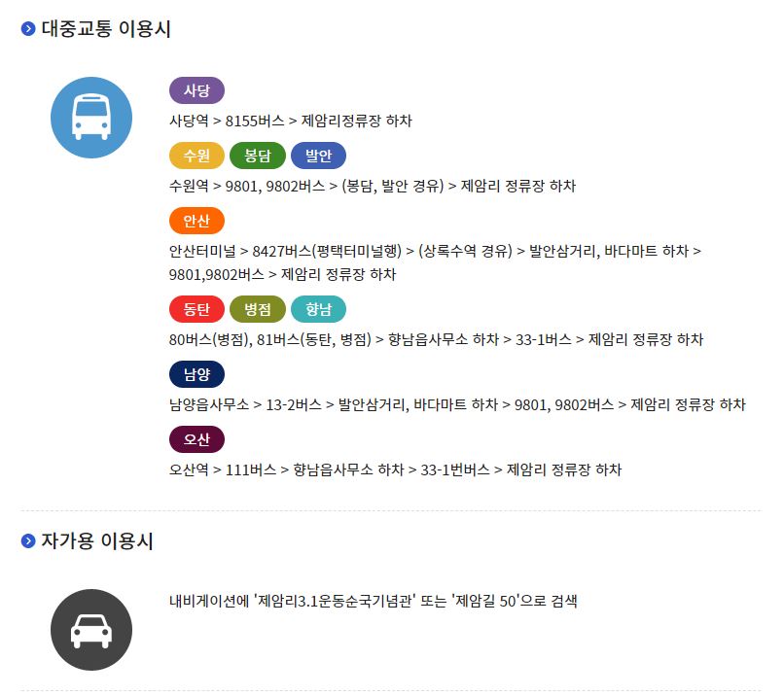Select the maroon 오산 badge

pyautogui.click(x=196, y=439)
